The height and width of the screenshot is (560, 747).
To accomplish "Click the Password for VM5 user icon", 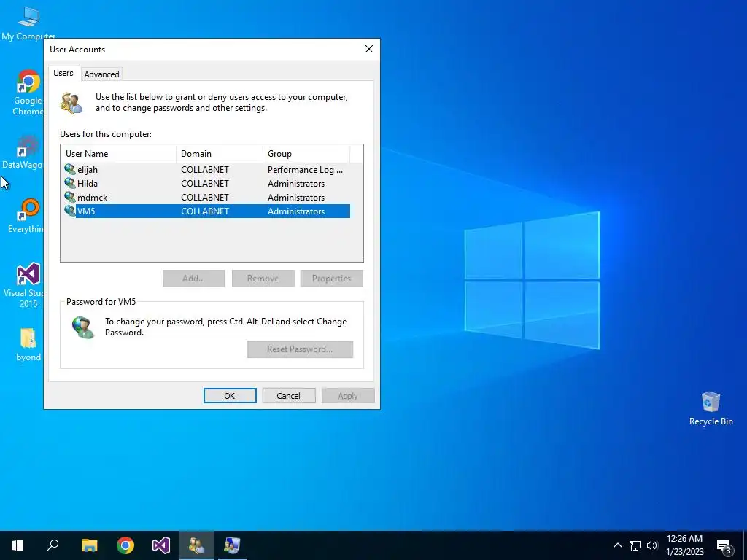I will coord(83,327).
